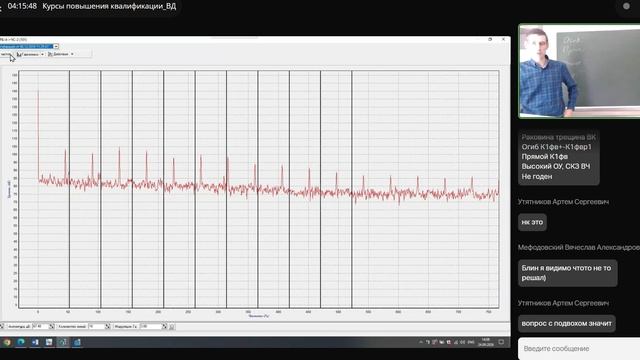Viewport: 640px width, 360px height.
Task: Open the Windows notification center
Action: pyautogui.click(x=501, y=342)
